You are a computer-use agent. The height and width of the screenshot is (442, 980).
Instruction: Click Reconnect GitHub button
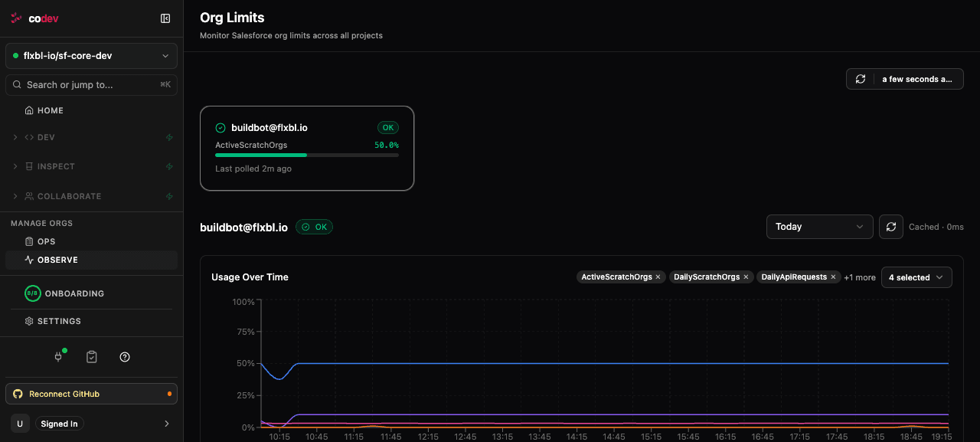(x=91, y=394)
